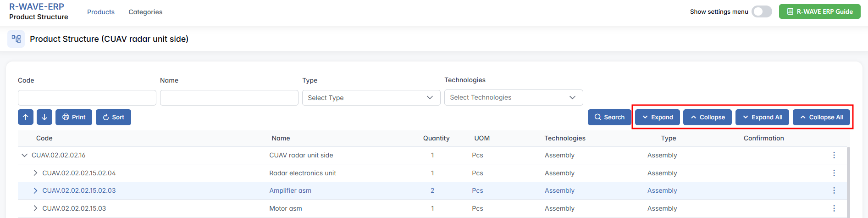This screenshot has width=868, height=218.
Task: Open the Select Technologies dropdown
Action: tap(513, 97)
